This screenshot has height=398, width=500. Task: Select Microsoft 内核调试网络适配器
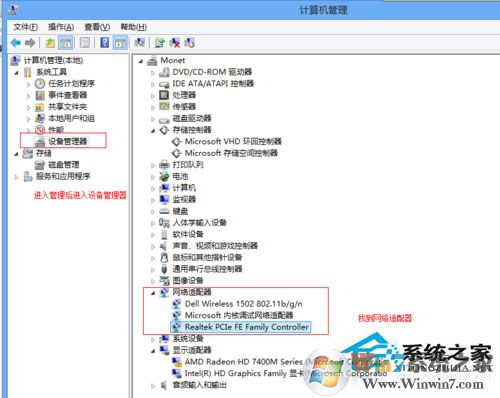(x=239, y=315)
